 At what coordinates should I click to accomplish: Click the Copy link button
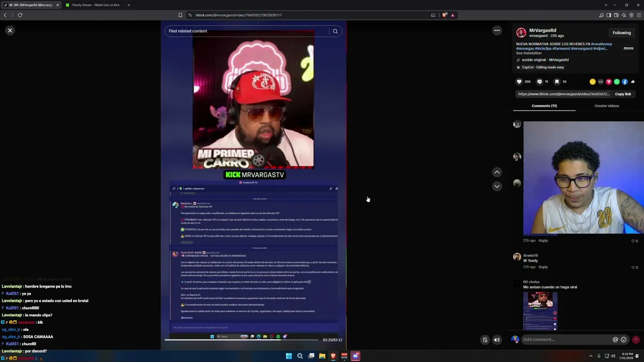[x=623, y=94]
